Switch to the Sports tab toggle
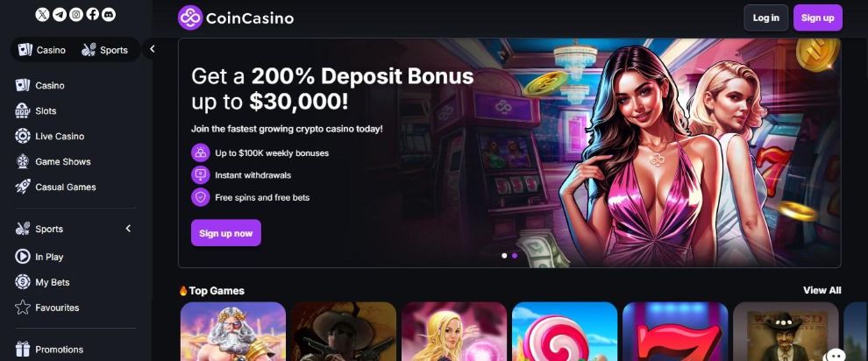Image resolution: width=868 pixels, height=361 pixels. pos(105,50)
